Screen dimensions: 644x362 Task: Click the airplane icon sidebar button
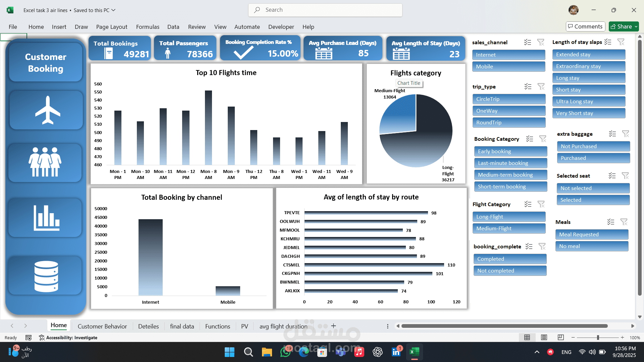pos(46,110)
